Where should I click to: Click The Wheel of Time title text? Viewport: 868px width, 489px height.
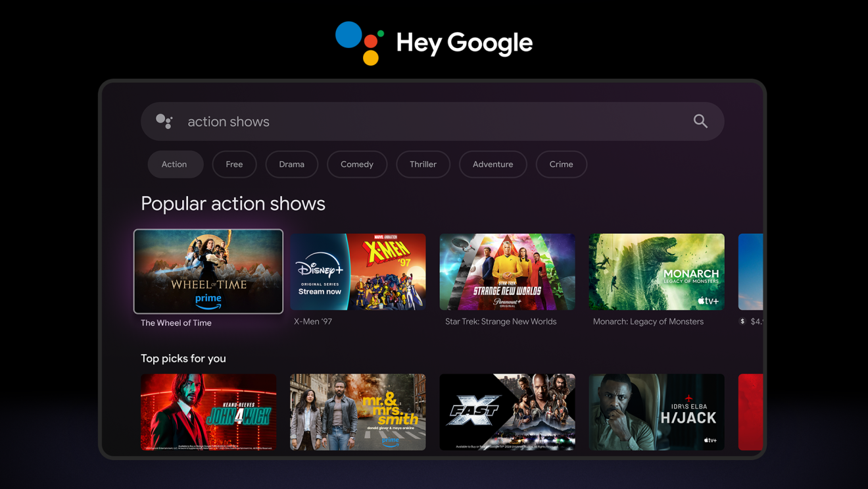click(176, 323)
